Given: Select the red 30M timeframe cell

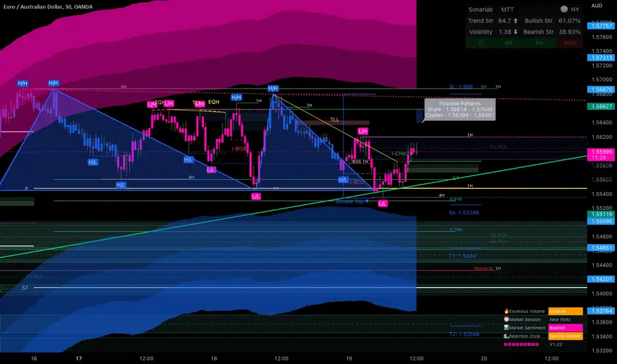Looking at the screenshot, I should click(x=569, y=43).
